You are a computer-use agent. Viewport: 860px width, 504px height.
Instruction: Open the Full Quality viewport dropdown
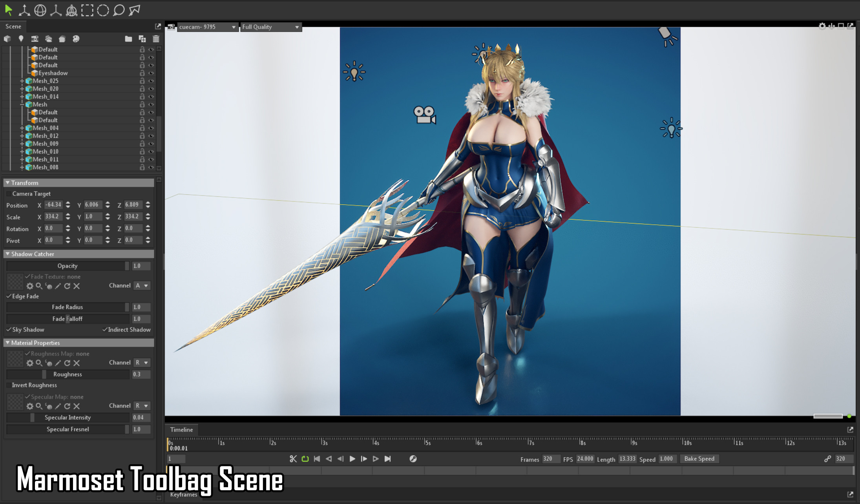point(270,27)
